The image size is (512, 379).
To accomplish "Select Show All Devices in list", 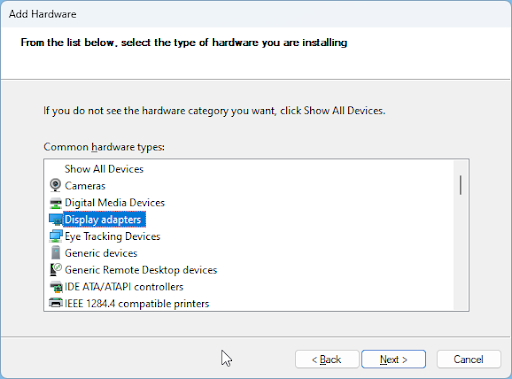I will click(104, 169).
